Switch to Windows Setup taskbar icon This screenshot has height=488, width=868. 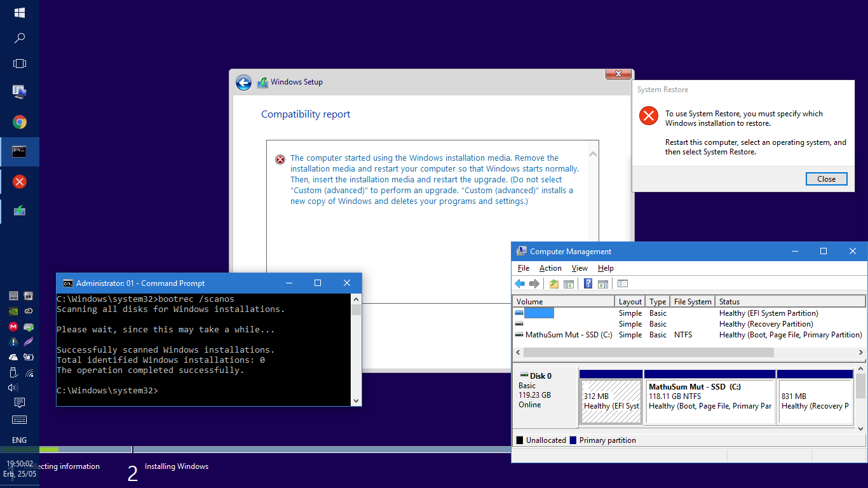(x=20, y=210)
